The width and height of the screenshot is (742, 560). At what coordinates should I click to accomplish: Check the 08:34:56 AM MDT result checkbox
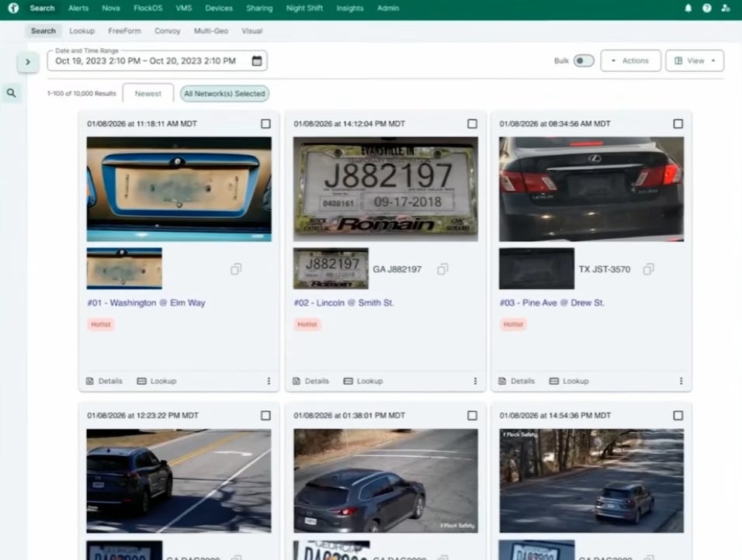point(678,123)
